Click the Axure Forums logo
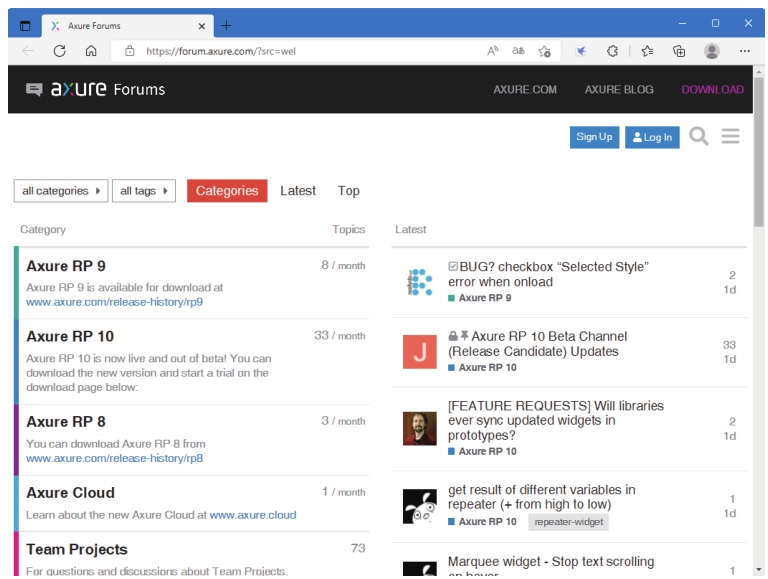The image size is (768, 579). [x=95, y=89]
